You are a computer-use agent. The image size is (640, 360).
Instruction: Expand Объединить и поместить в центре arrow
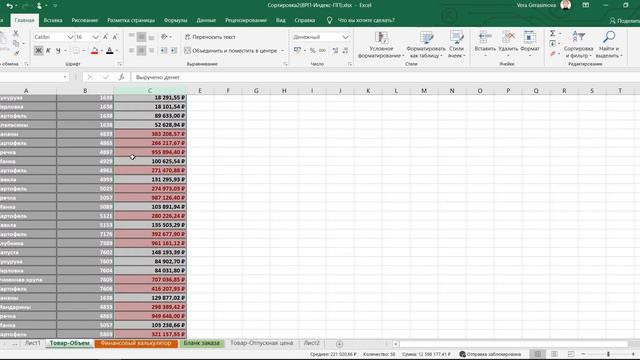click(x=282, y=51)
